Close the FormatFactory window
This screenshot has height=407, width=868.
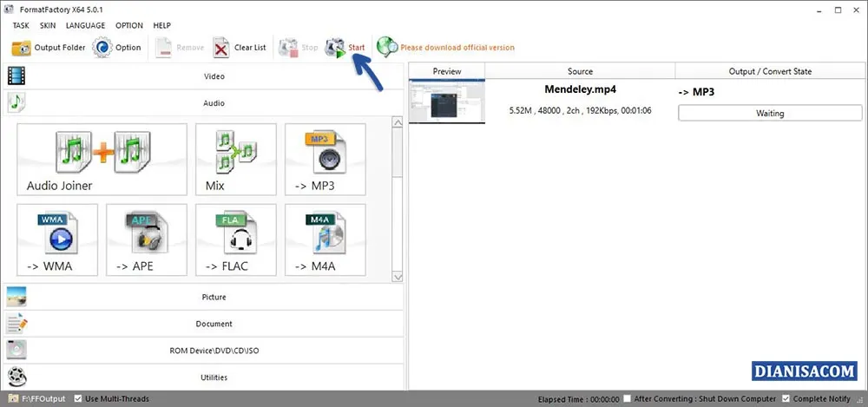tap(857, 10)
